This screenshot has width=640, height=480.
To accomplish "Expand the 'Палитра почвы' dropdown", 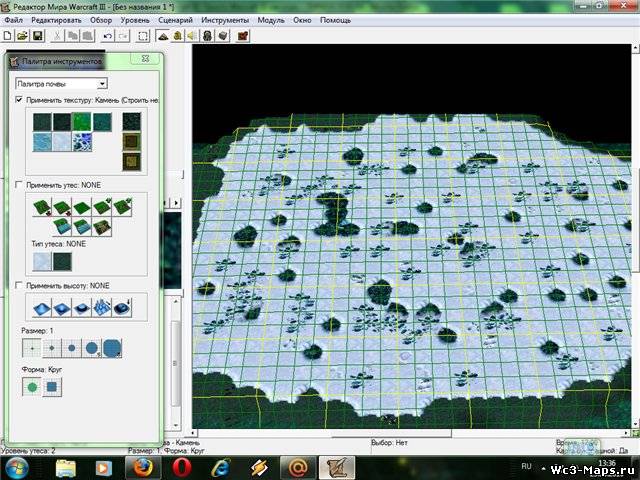I will 102,84.
